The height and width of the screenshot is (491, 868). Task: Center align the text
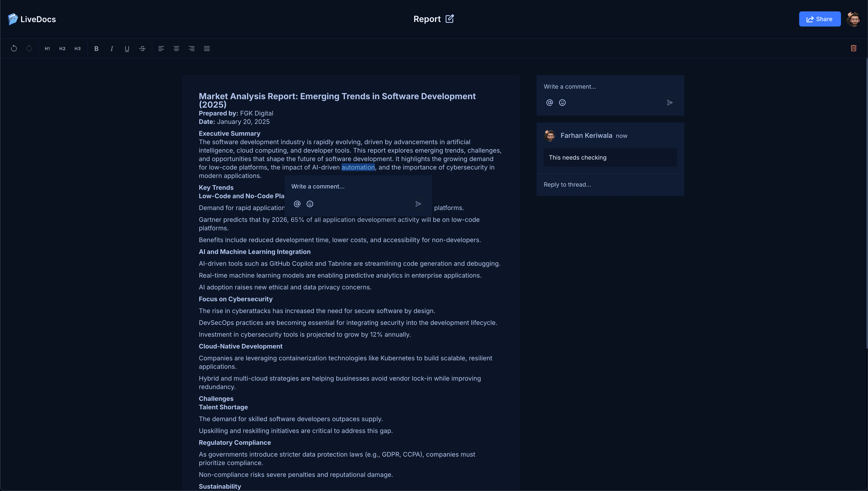point(176,49)
